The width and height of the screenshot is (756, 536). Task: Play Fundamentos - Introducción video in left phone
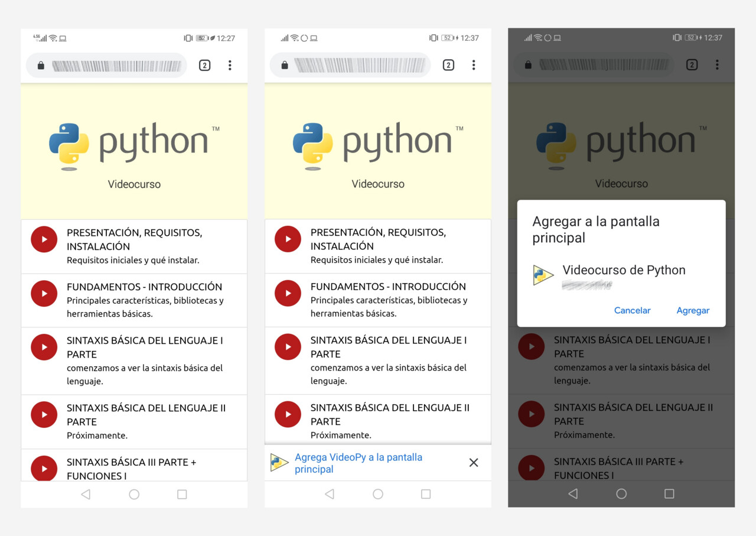coord(44,294)
